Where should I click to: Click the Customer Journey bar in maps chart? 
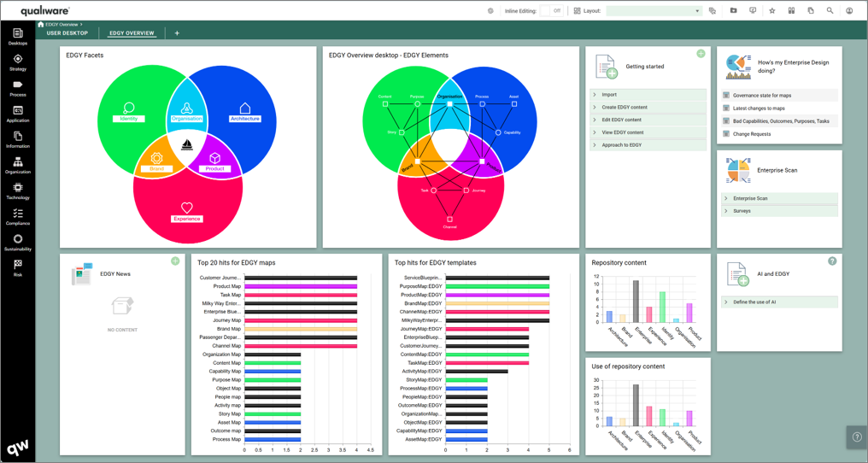(301, 278)
